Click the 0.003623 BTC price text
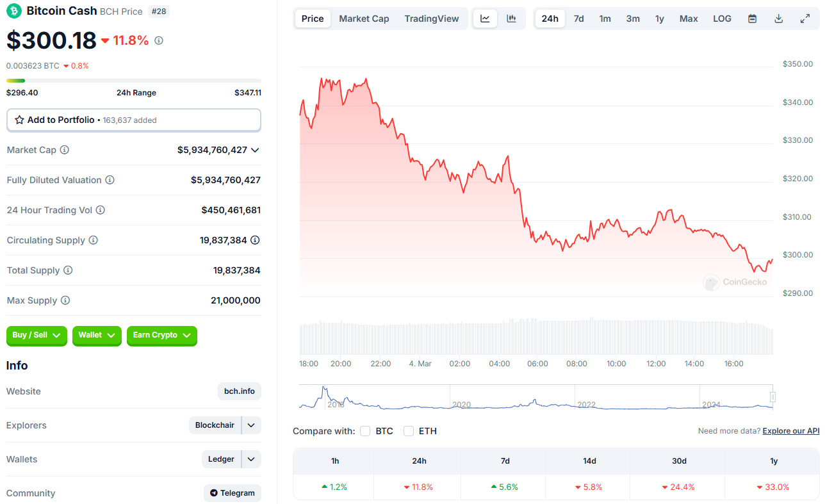834x504 pixels. point(33,66)
